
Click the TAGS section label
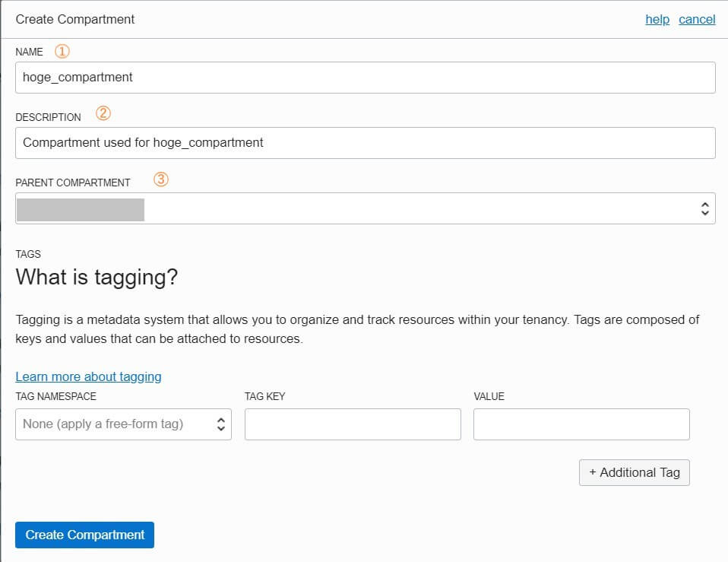(x=28, y=255)
